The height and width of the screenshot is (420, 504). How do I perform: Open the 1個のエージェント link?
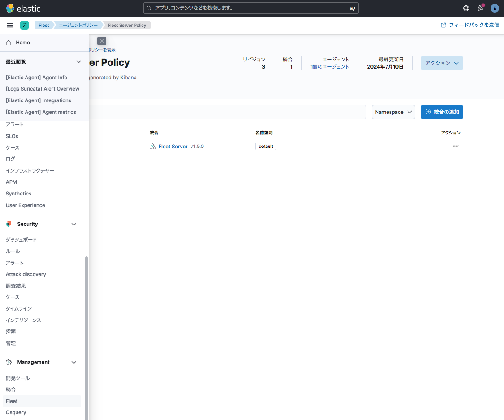coord(330,67)
